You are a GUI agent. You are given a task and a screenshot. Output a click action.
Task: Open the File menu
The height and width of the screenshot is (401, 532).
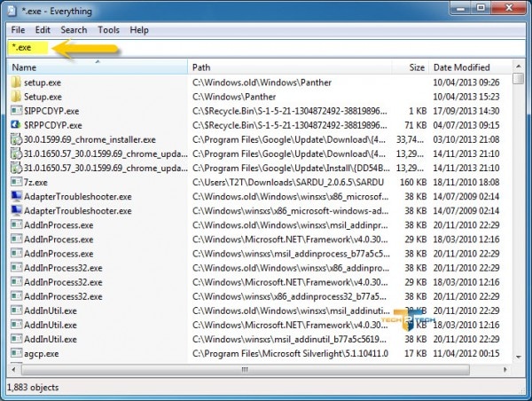coord(18,30)
